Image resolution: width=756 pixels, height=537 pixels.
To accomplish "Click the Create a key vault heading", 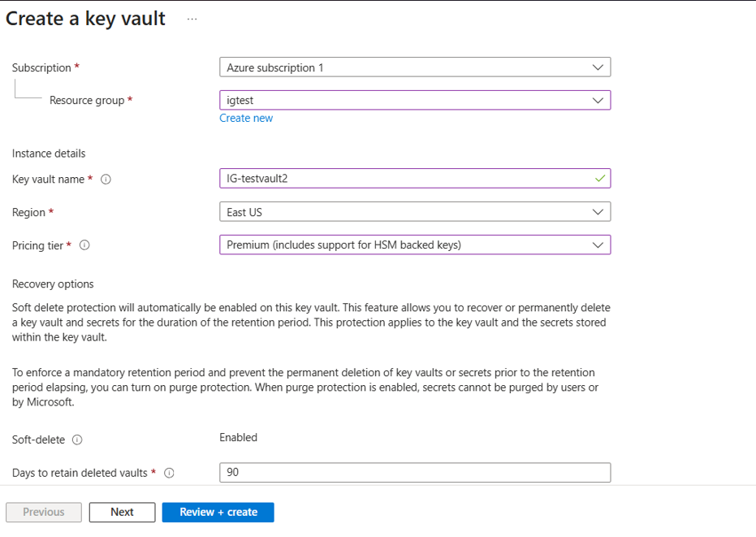I will click(85, 19).
